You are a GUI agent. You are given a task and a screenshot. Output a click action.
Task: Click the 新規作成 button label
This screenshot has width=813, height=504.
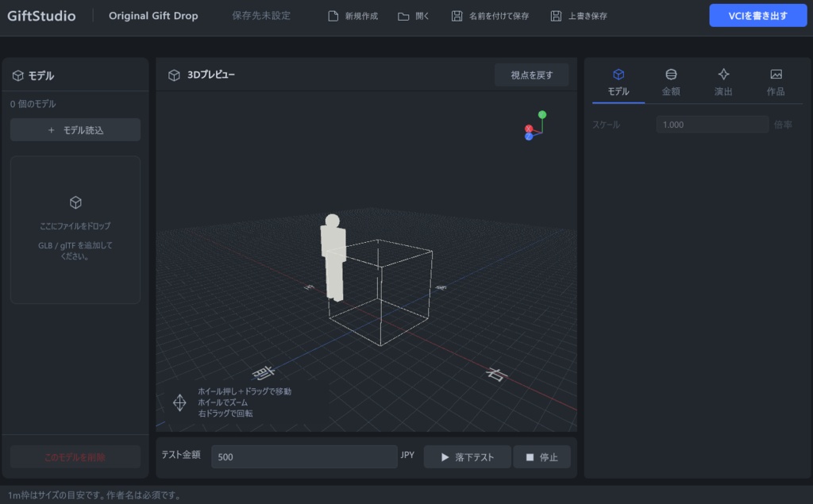[x=361, y=16]
